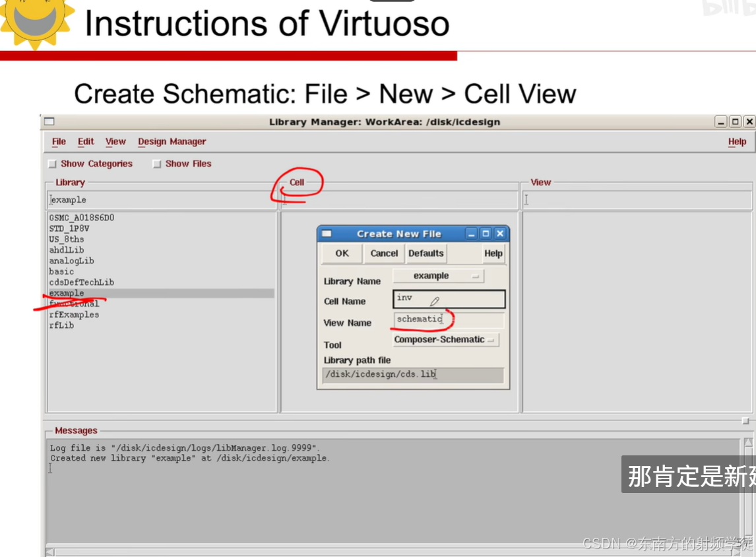The image size is (756, 557).
Task: Click Cancel in Create New File dialog
Action: point(384,253)
